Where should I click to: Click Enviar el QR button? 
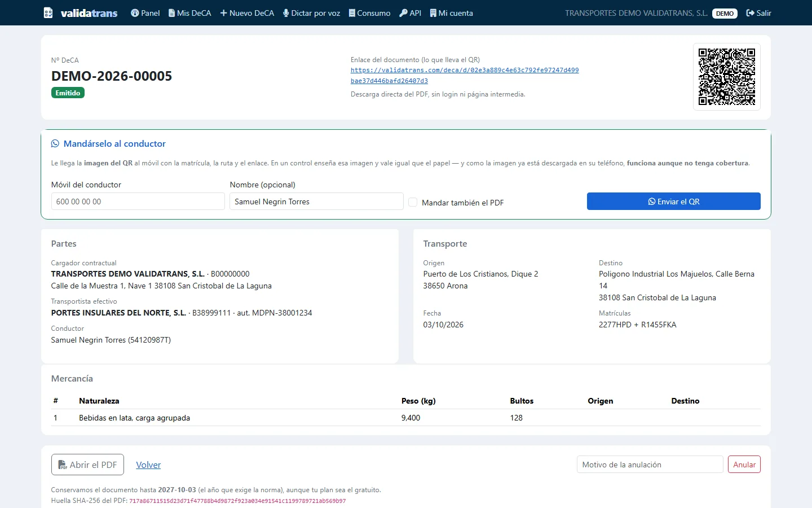[x=674, y=202]
